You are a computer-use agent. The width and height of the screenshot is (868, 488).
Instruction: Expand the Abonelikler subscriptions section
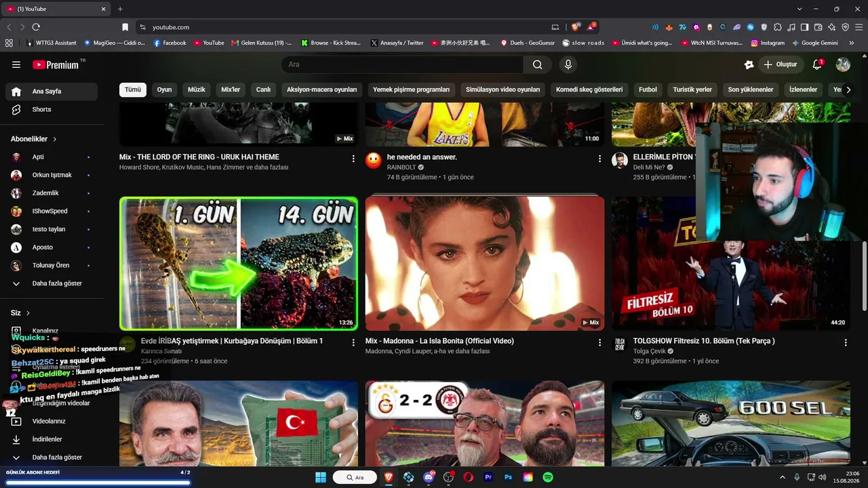[34, 139]
